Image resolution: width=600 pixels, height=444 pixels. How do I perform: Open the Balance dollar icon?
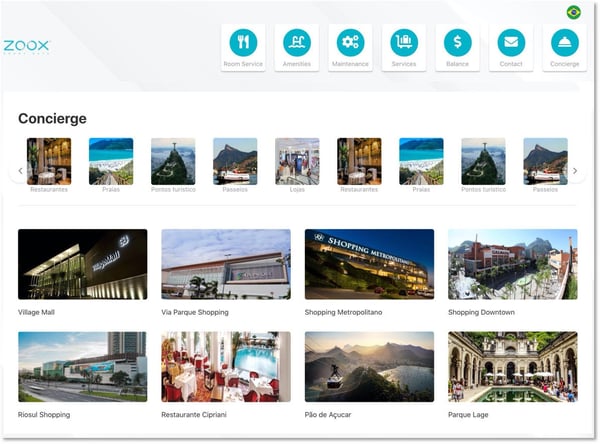458,43
